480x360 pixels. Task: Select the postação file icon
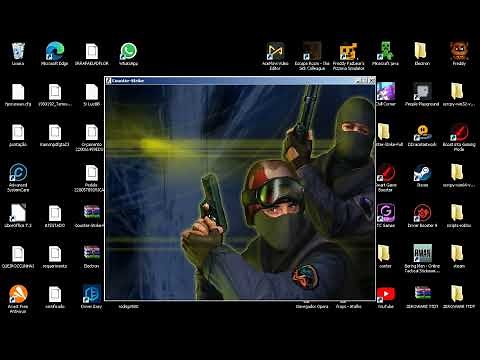18,132
